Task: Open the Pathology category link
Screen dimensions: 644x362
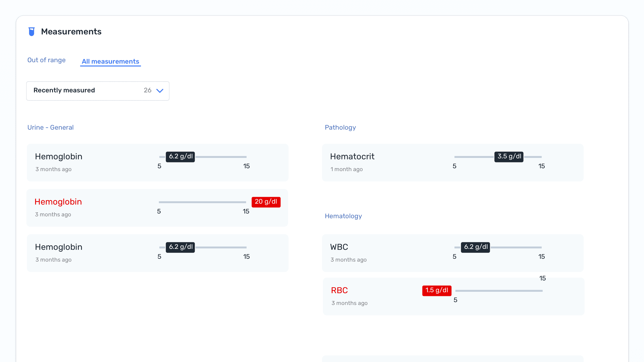Action: [340, 127]
